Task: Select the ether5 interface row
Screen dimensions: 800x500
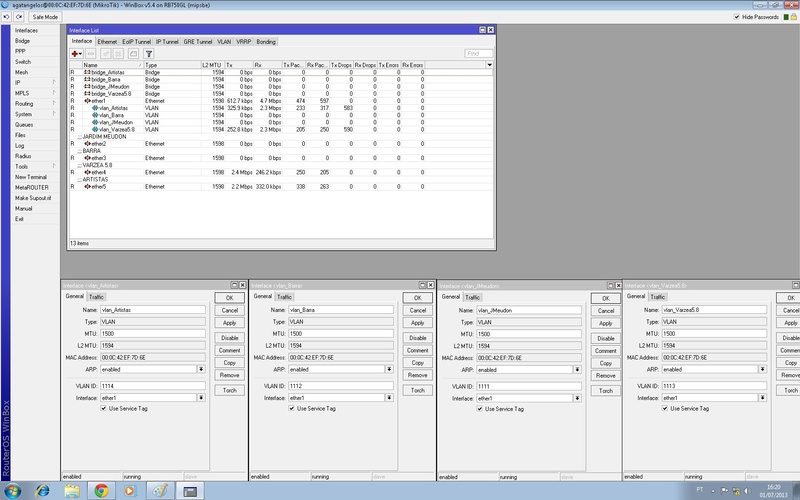Action: [281, 187]
